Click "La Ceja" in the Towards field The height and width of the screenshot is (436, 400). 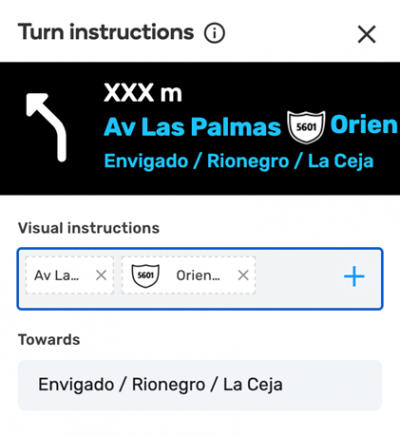pos(253,385)
